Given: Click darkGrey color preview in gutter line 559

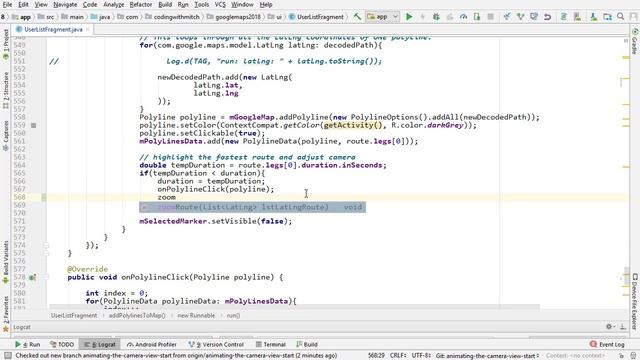Looking at the screenshot, I should (33, 125).
